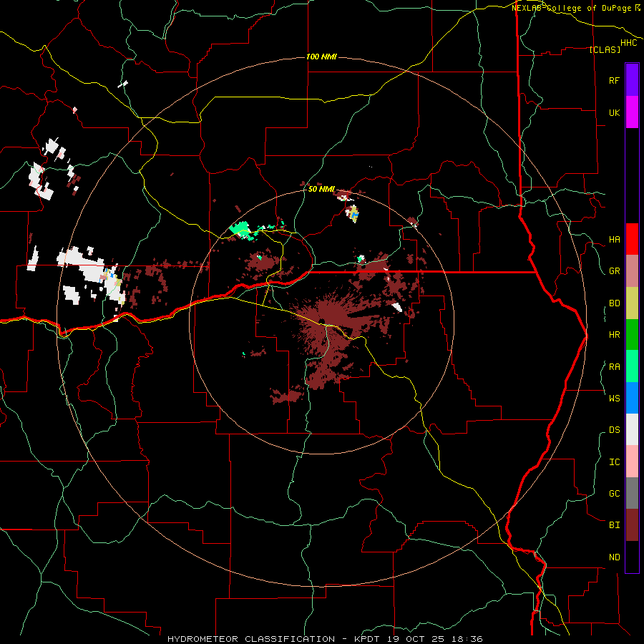Pick the light green RA legend swatch
Image resolution: width=644 pixels, height=644 pixels.
[632, 366]
